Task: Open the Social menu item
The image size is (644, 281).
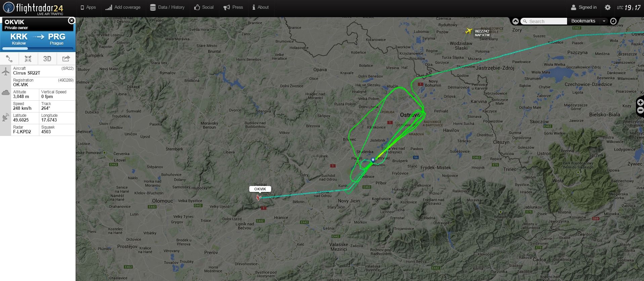Action: (x=204, y=7)
